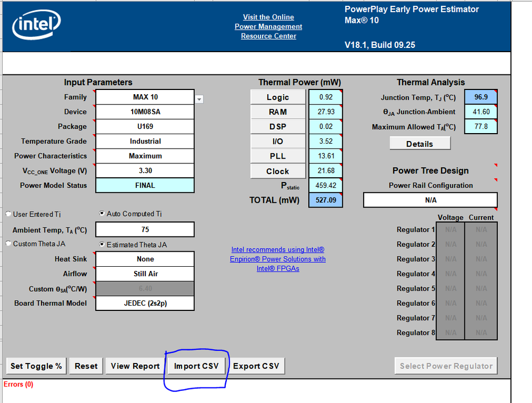Viewport: 532px width, 403px height.
Task: Open the RAM thermal power page
Action: [x=278, y=112]
